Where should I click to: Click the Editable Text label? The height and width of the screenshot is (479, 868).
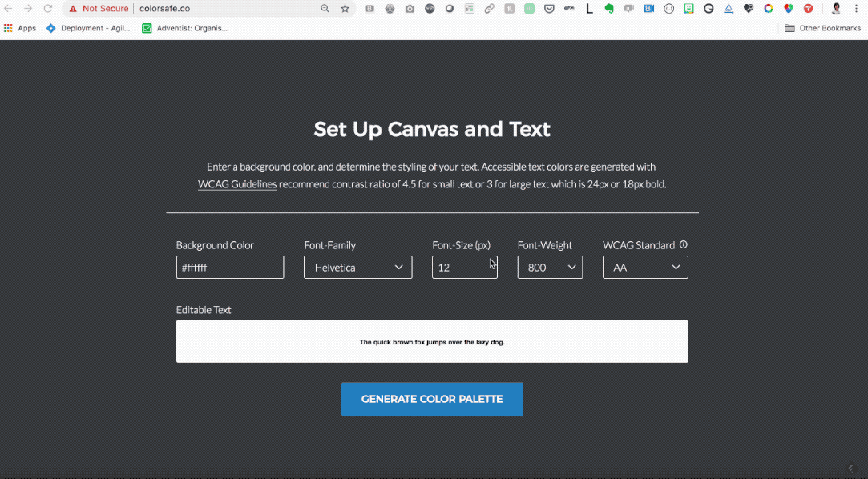pos(204,310)
